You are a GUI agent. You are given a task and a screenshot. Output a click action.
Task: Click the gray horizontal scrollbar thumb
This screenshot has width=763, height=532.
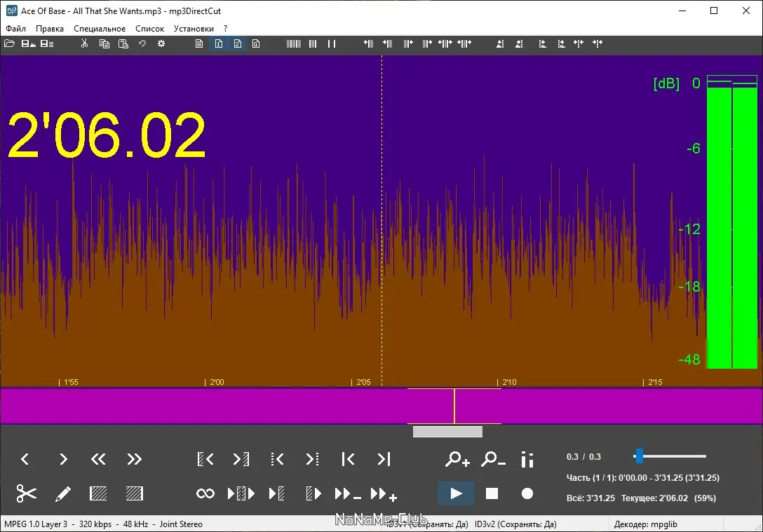pos(447,431)
